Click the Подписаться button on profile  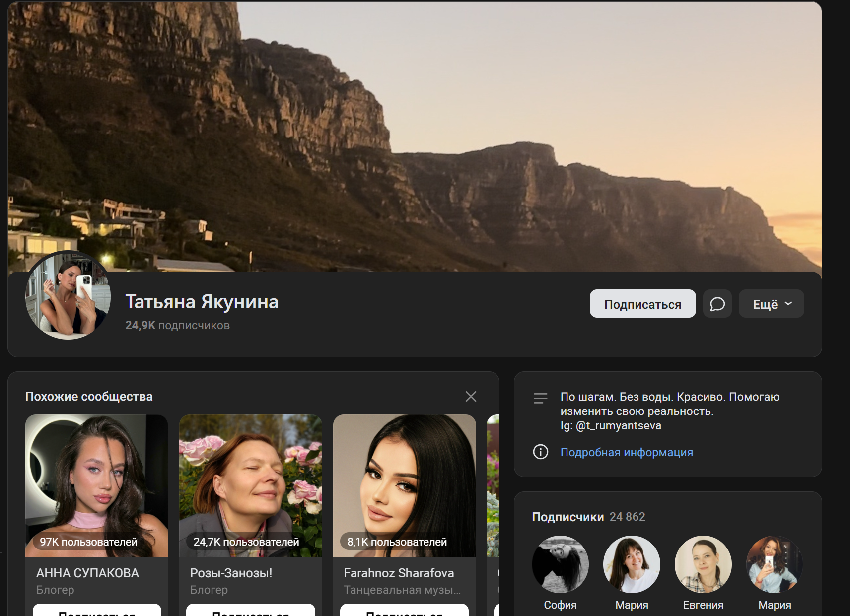point(642,304)
